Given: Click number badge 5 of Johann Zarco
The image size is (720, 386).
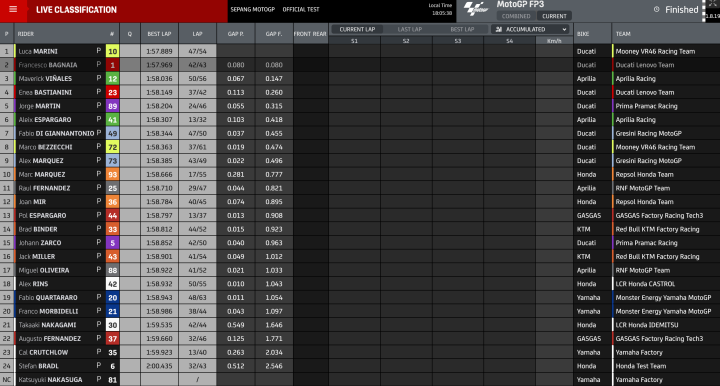Looking at the screenshot, I should pyautogui.click(x=112, y=243).
